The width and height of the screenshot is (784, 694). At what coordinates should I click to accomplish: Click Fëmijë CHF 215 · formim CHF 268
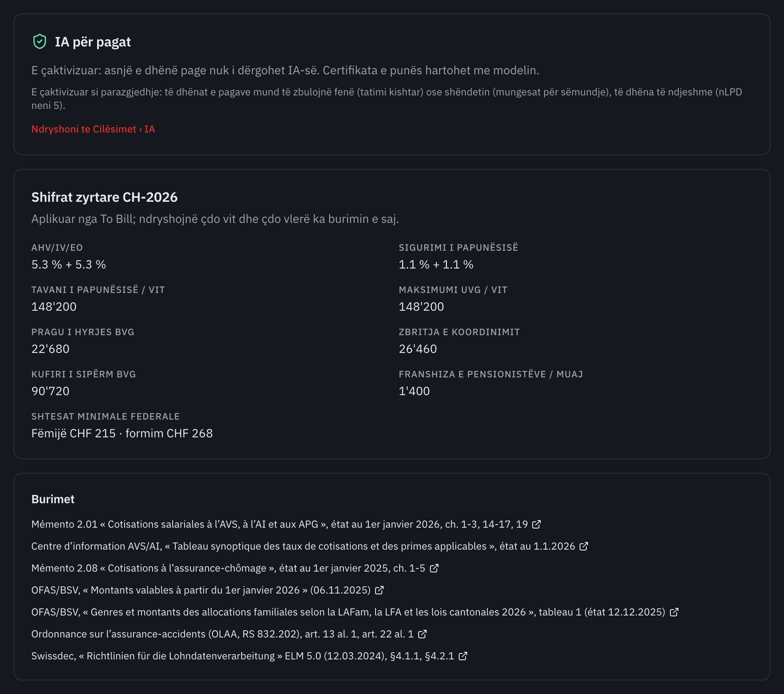tap(122, 434)
